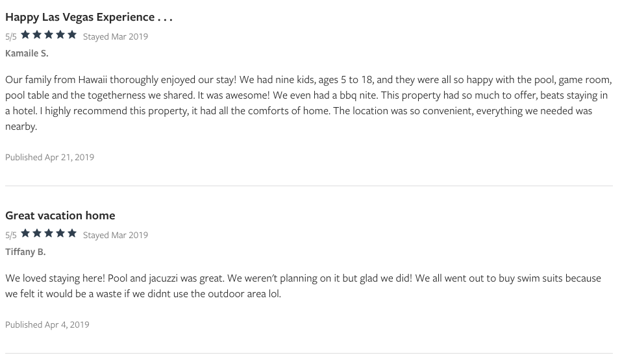Click first star of Kamaile S. rating
This screenshot has width=620, height=364.
[25, 35]
